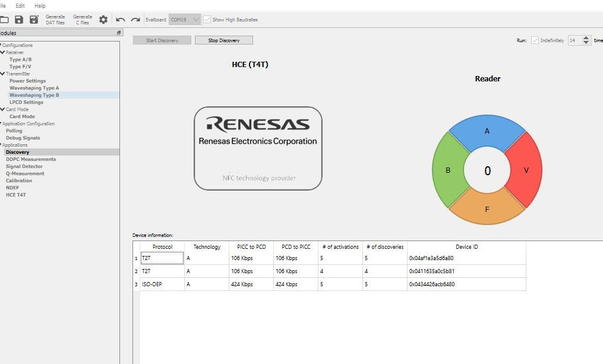Save the configuration with the save icon
Viewport: 603px width, 364px height.
(x=19, y=19)
